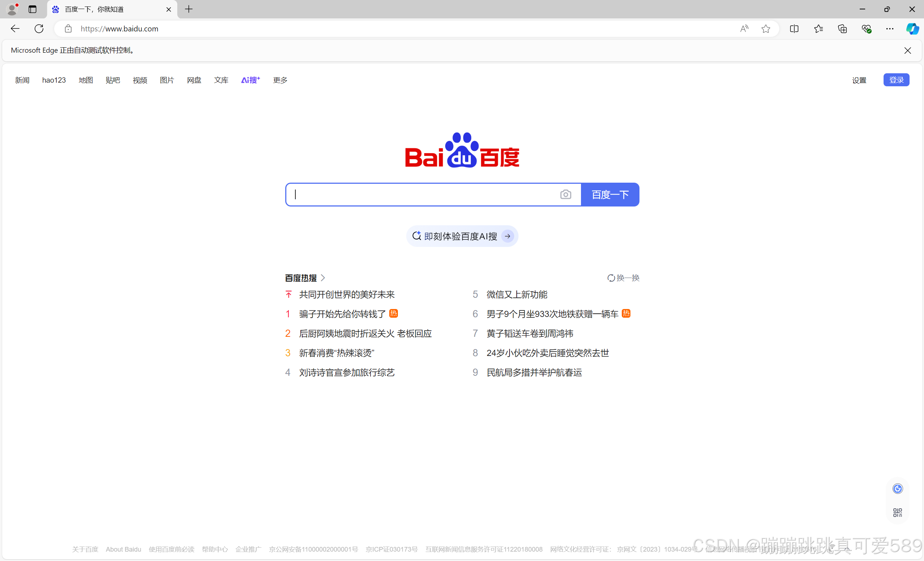Open 图片 navigation link
The image size is (924, 561).
click(x=167, y=80)
